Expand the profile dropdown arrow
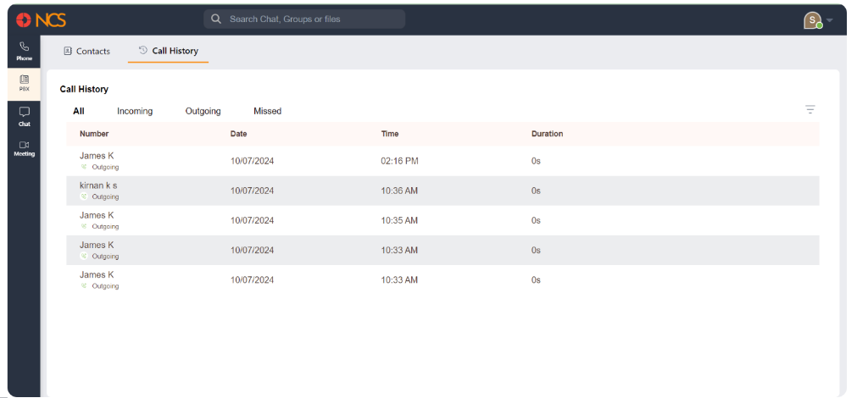The height and width of the screenshot is (398, 868). pos(829,20)
